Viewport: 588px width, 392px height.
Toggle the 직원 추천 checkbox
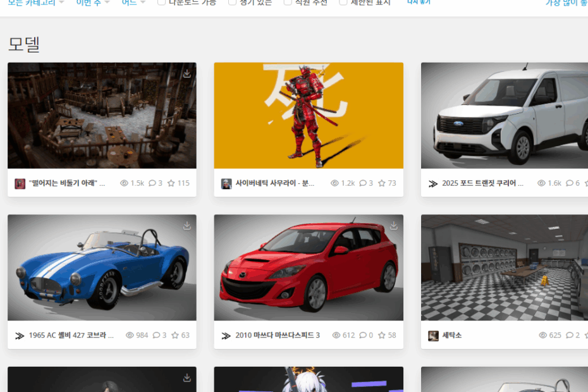point(288,3)
